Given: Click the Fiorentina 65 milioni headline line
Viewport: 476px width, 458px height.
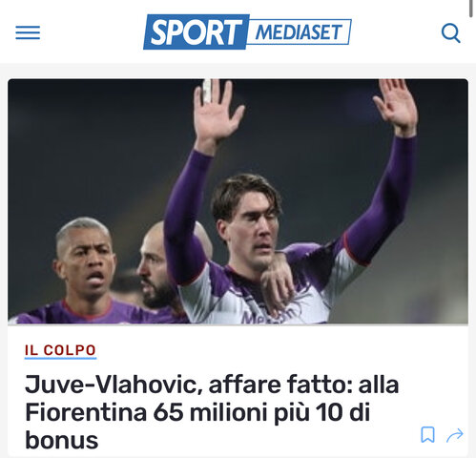Looking at the screenshot, I should pos(197,412).
